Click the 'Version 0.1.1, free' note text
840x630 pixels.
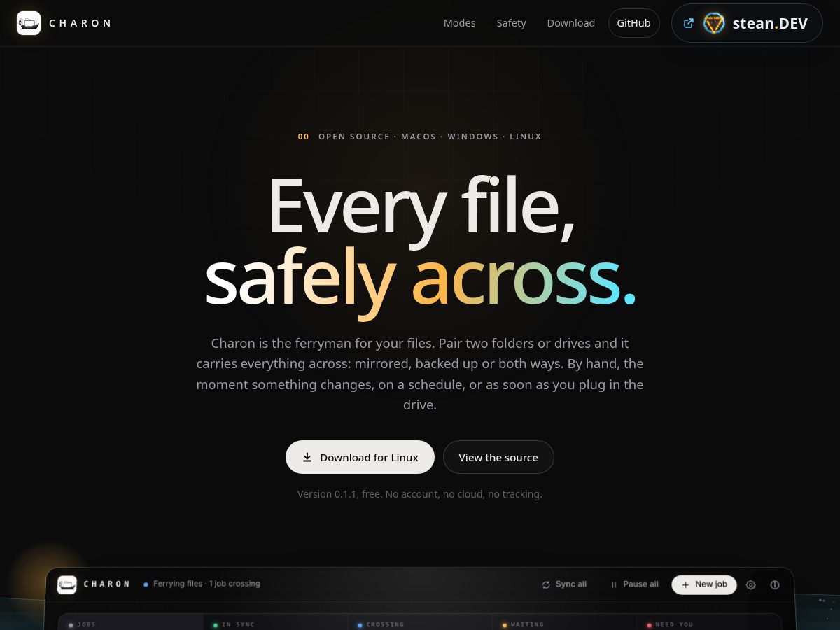pos(420,494)
